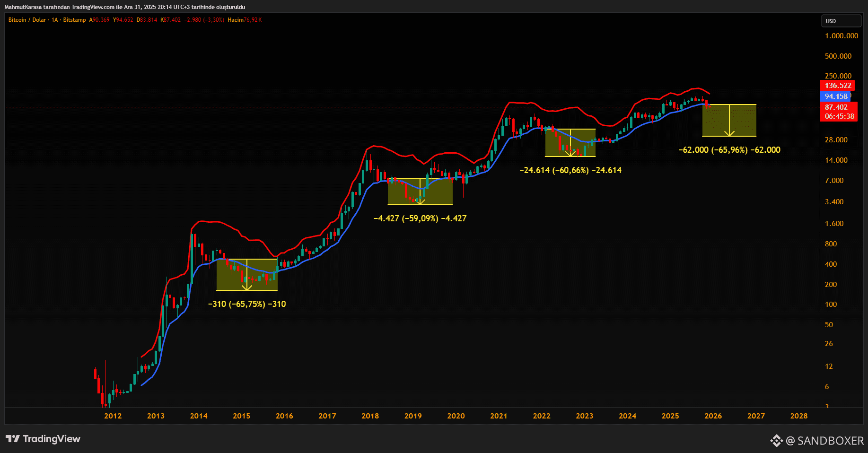Viewport: 868px width, 453px height.
Task: Click the 7.000 price scale label
Action: 834,181
